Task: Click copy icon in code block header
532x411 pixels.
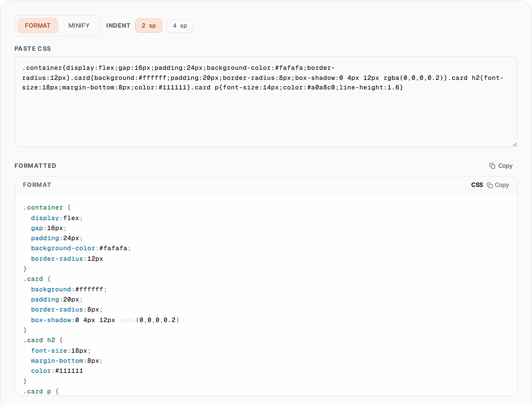Action: pyautogui.click(x=490, y=185)
